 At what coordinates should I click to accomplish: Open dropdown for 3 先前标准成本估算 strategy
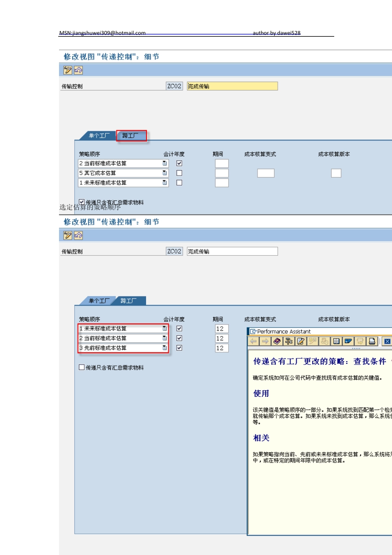click(x=165, y=348)
